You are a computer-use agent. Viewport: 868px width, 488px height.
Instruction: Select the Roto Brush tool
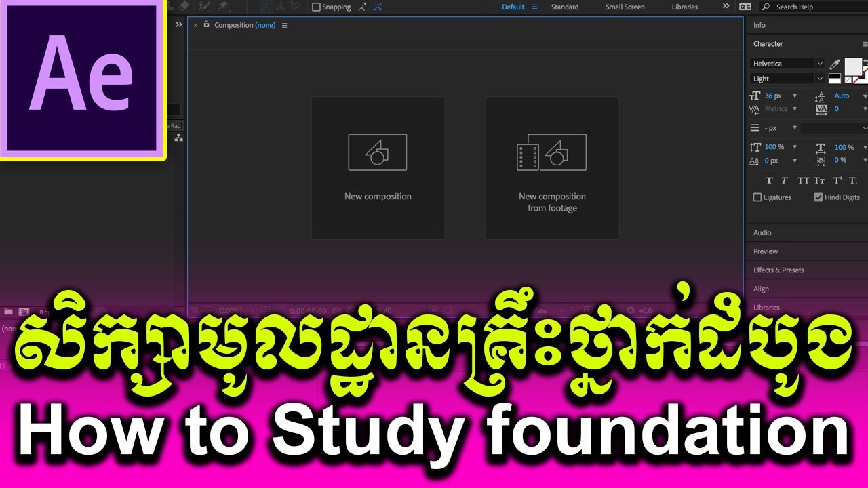204,6
